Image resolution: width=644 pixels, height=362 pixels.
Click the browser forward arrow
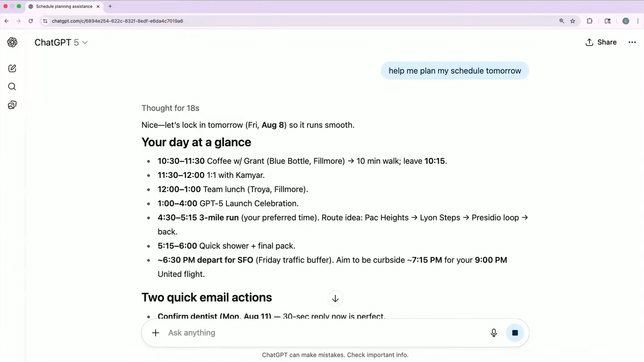point(18,21)
